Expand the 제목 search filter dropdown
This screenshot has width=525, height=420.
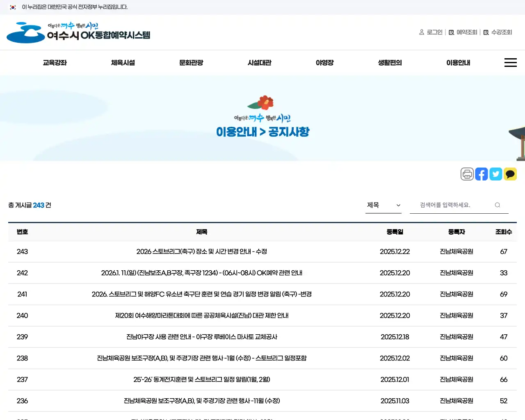383,205
